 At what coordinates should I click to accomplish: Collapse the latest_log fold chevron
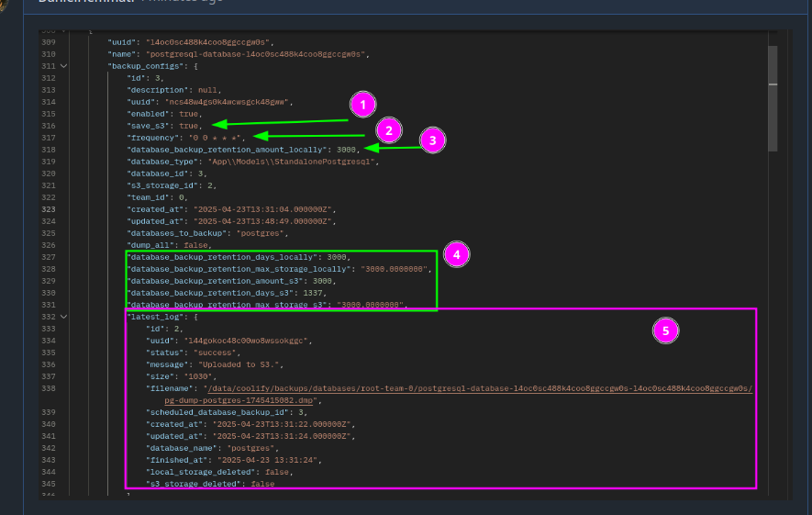(x=63, y=317)
